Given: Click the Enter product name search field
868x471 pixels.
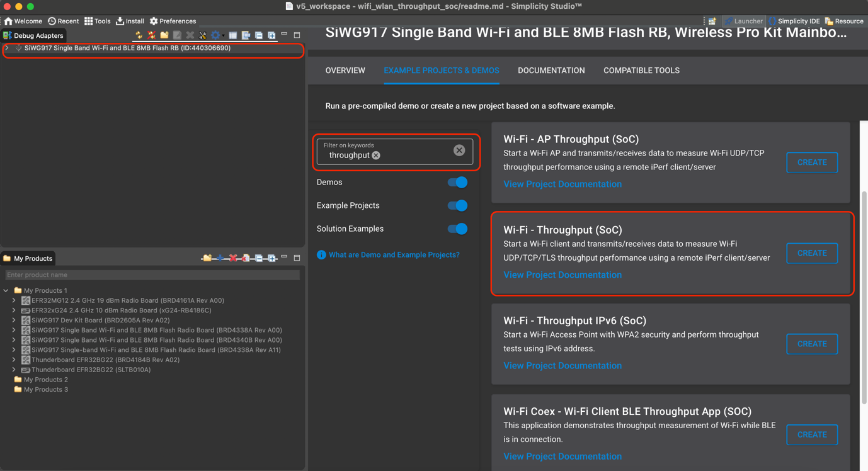Looking at the screenshot, I should tap(151, 275).
